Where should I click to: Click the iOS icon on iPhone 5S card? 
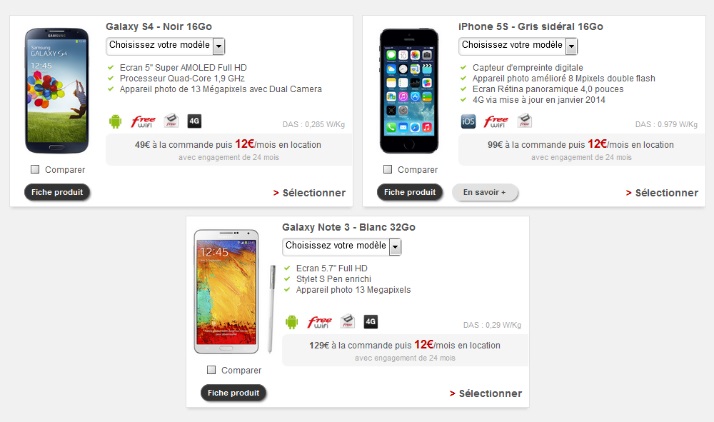[468, 122]
